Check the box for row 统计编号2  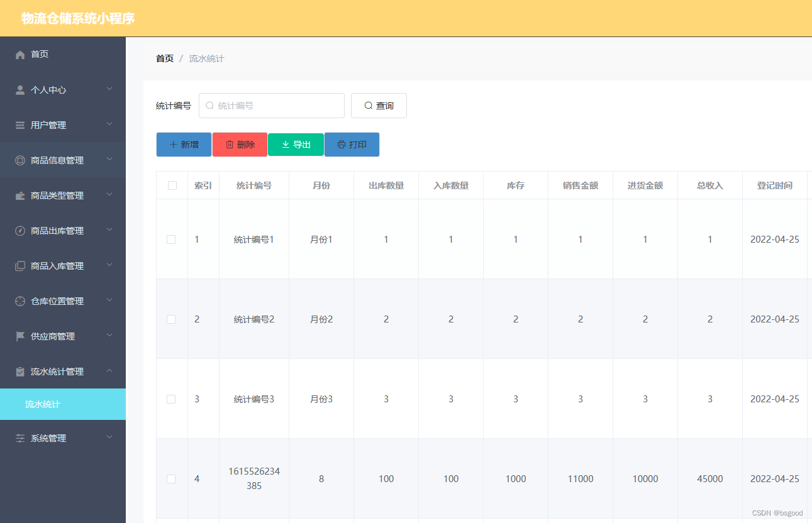[171, 319]
